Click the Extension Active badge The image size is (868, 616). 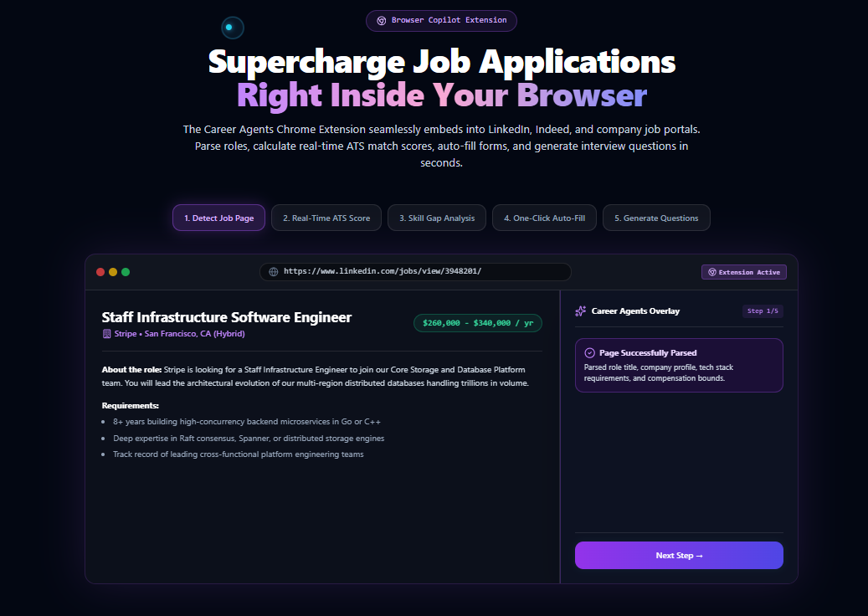tap(744, 272)
